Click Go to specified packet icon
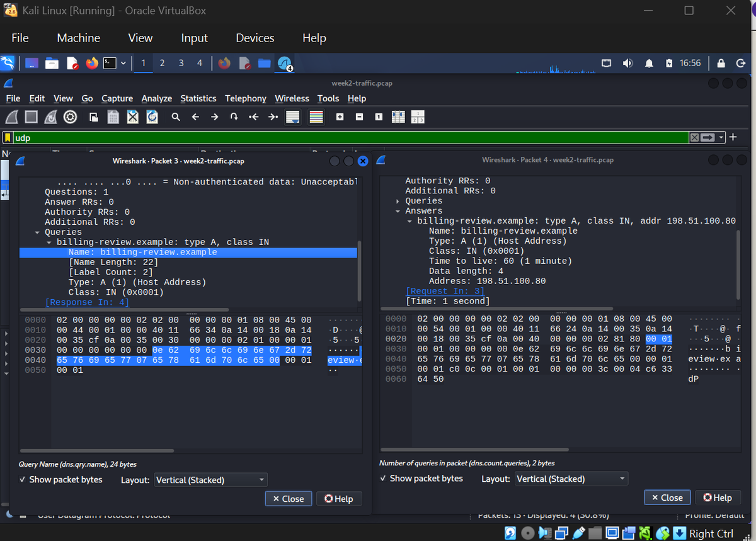Viewport: 756px width, 541px height. click(234, 117)
